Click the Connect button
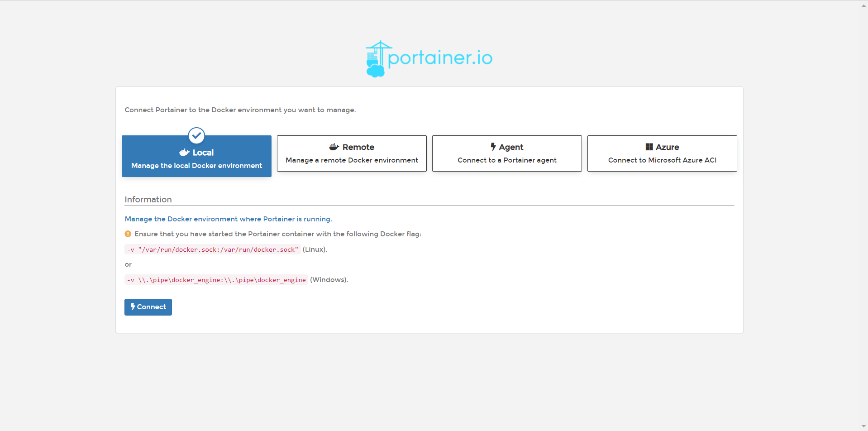The width and height of the screenshot is (868, 431). 148,307
